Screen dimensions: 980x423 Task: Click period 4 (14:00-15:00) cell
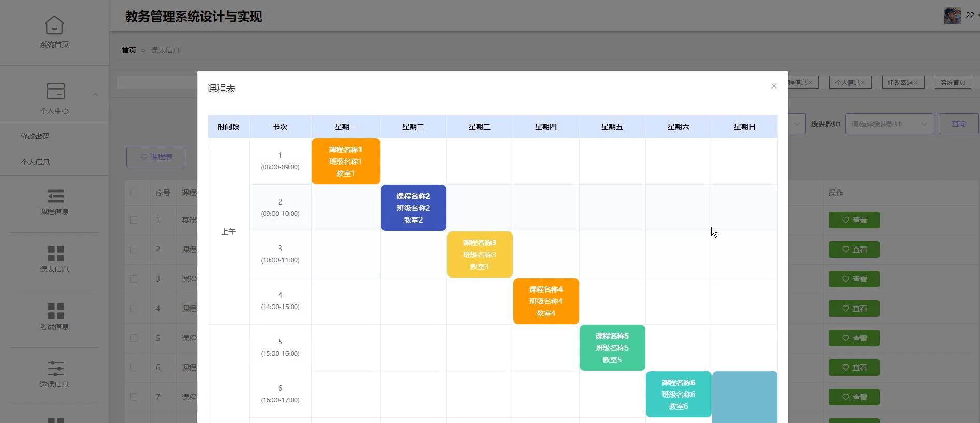pos(280,301)
